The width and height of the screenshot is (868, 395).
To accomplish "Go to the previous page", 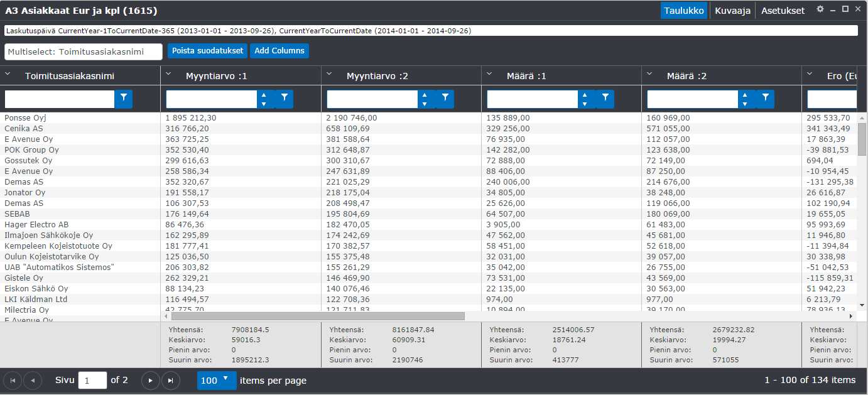I will click(x=33, y=381).
